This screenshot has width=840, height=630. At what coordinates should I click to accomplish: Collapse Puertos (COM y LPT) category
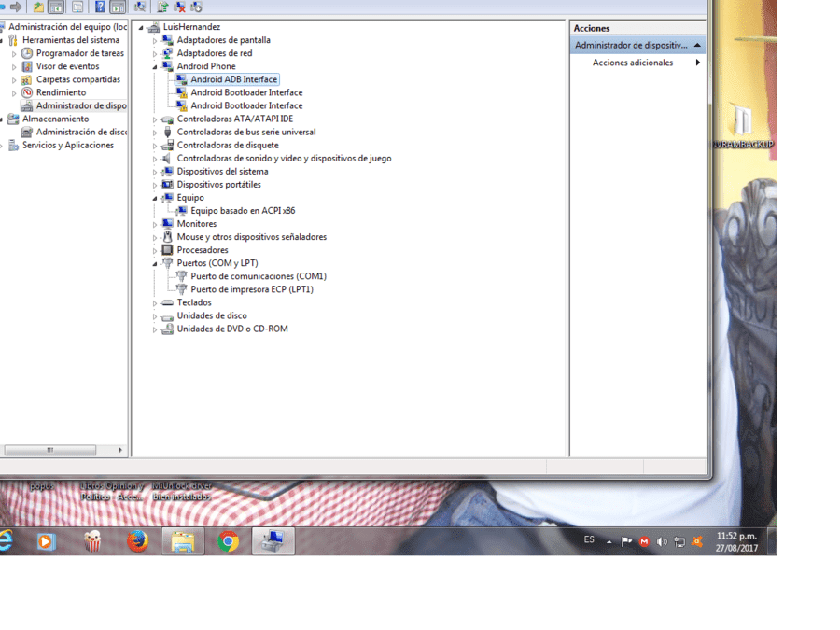coord(155,263)
